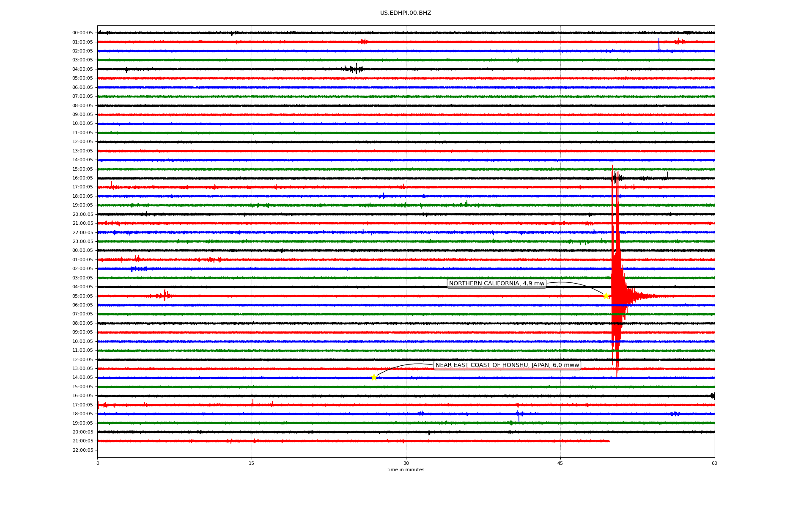The image size is (812, 508).
Task: Click the topmost 00:00:05 row label
Action: [82, 33]
